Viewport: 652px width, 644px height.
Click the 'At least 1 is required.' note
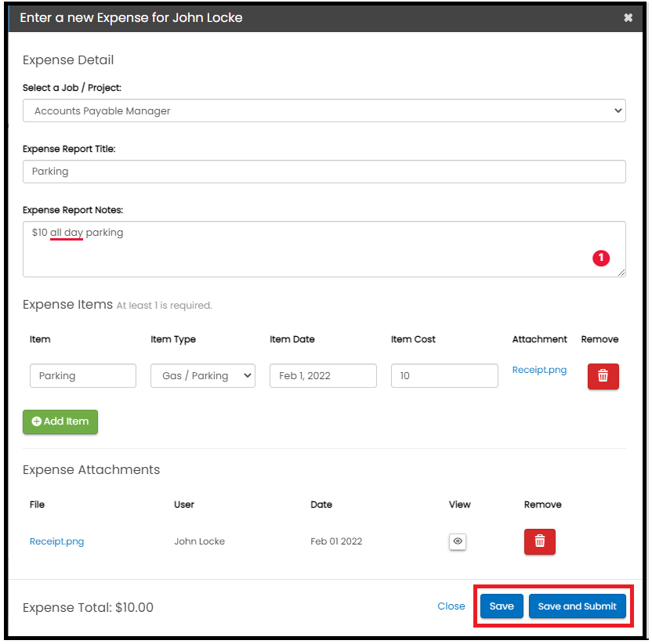point(165,306)
